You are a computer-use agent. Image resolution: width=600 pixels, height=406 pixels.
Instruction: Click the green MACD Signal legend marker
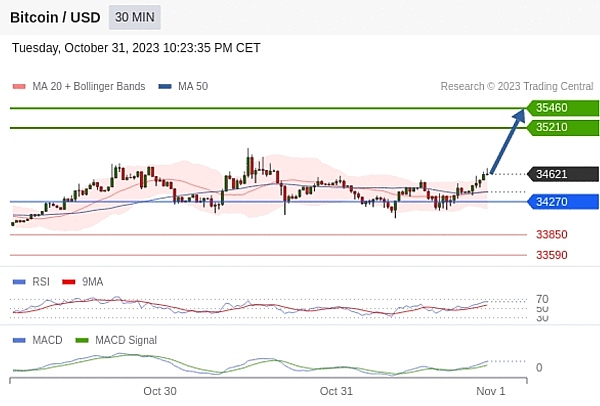(x=82, y=340)
